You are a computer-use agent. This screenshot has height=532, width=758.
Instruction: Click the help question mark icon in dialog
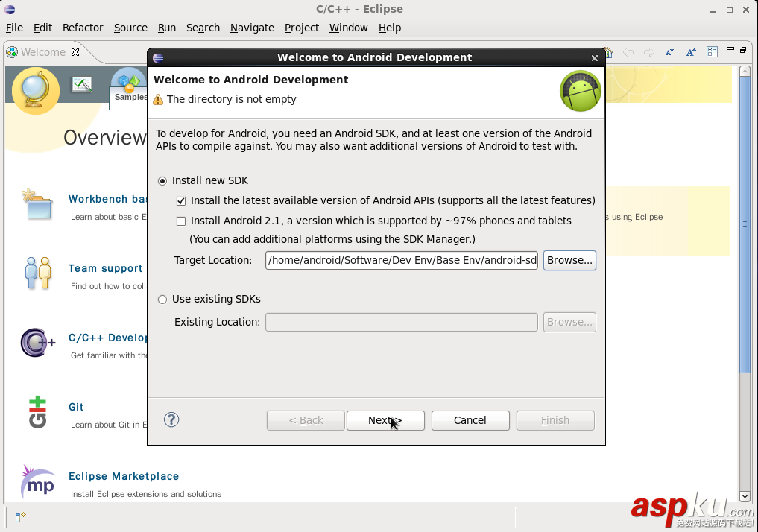[171, 420]
